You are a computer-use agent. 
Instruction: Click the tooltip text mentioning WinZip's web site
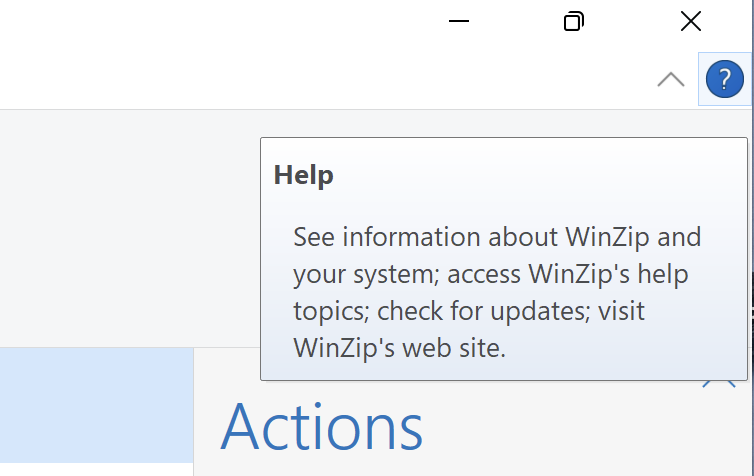coord(400,348)
